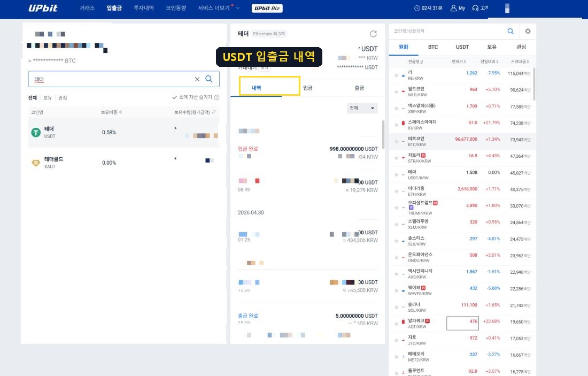This screenshot has width=588, height=376.
Task: Filter asset list by 보유
Action: coord(47,97)
